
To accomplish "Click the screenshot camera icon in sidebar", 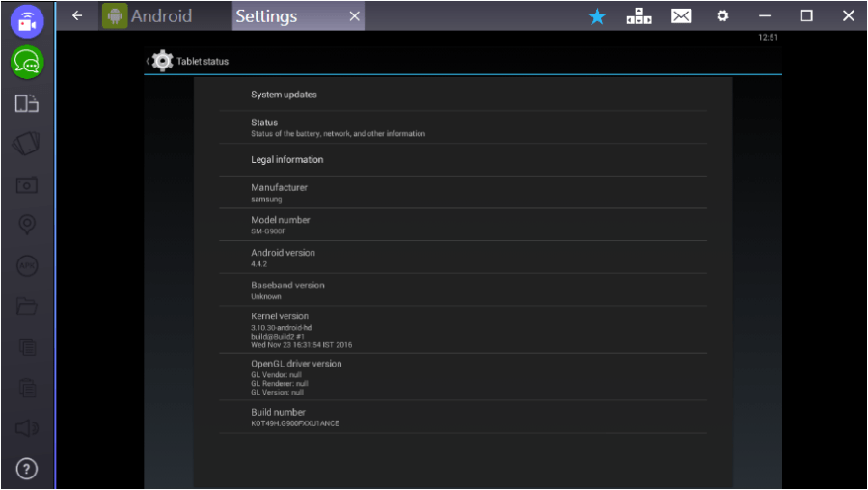I will (27, 185).
